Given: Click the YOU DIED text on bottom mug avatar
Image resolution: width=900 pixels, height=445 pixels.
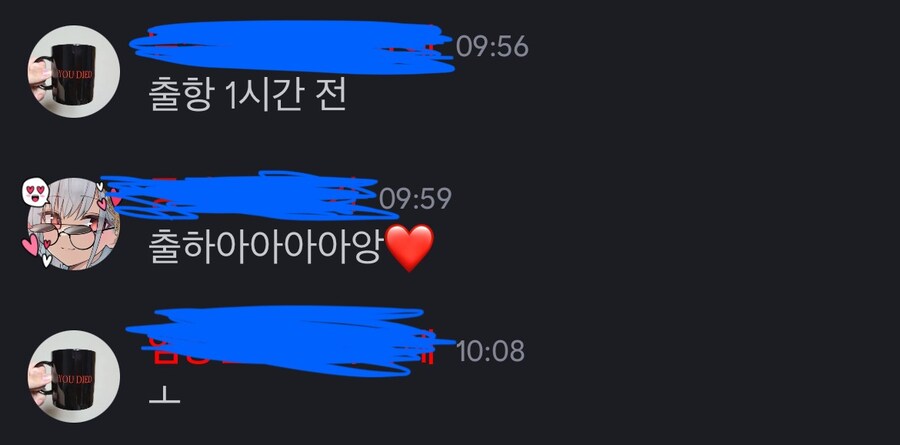Looking at the screenshot, I should click(73, 379).
